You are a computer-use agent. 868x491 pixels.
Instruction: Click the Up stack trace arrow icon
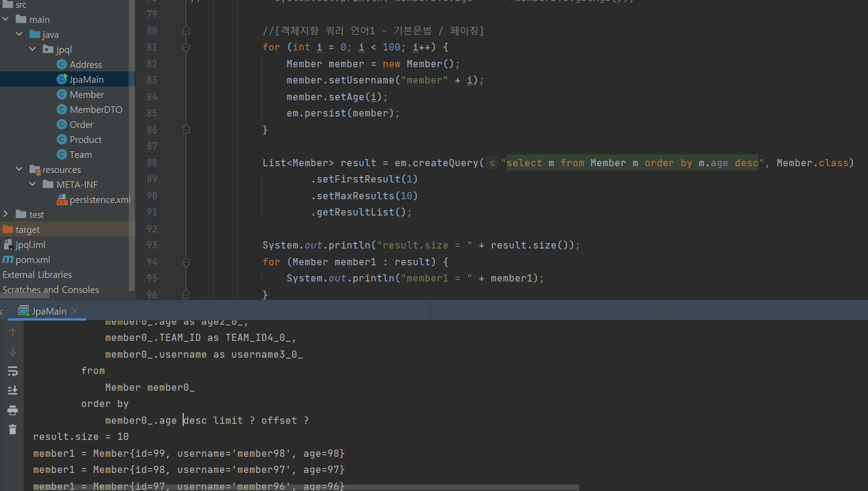pos(12,331)
